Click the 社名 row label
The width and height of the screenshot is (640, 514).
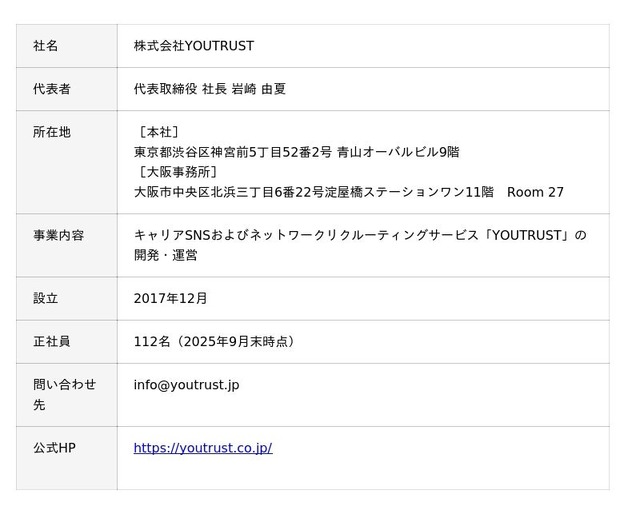click(46, 46)
